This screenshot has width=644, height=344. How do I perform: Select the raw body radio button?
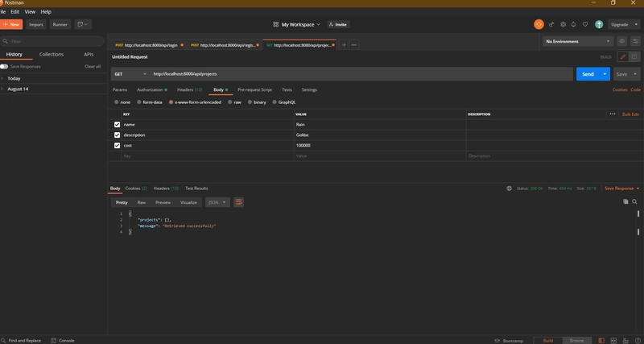click(x=230, y=102)
